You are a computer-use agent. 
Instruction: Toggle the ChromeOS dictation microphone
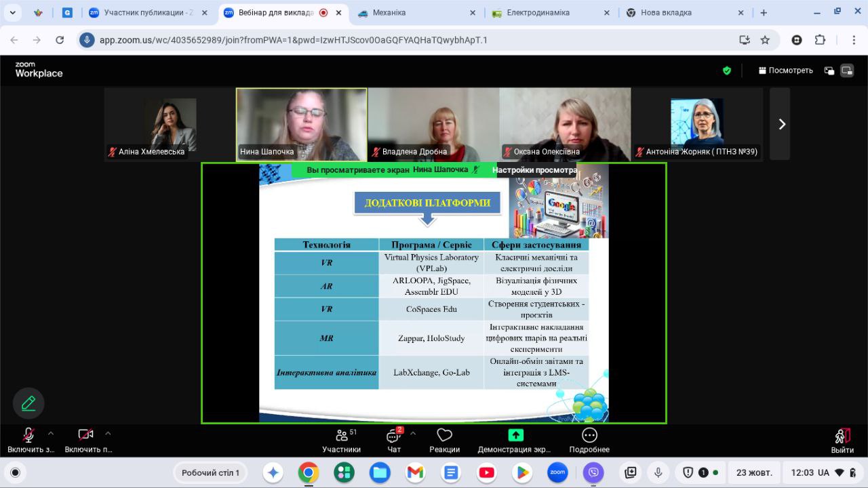click(658, 472)
